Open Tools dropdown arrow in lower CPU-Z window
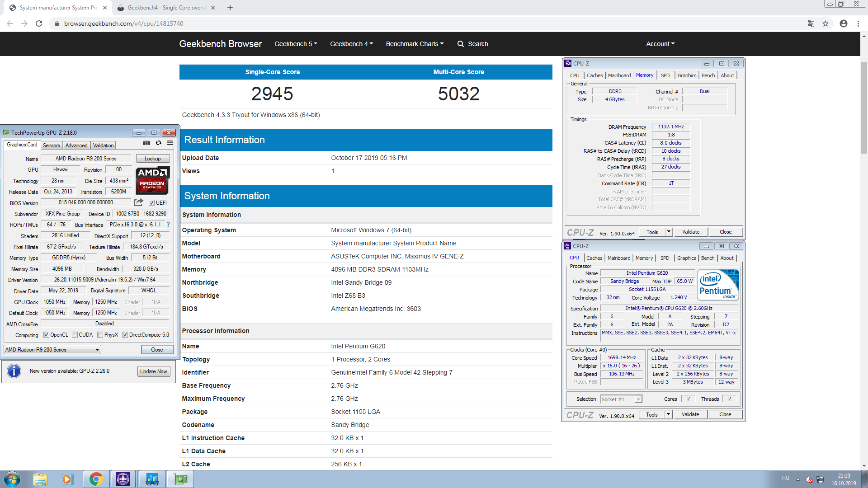 pos(668,414)
